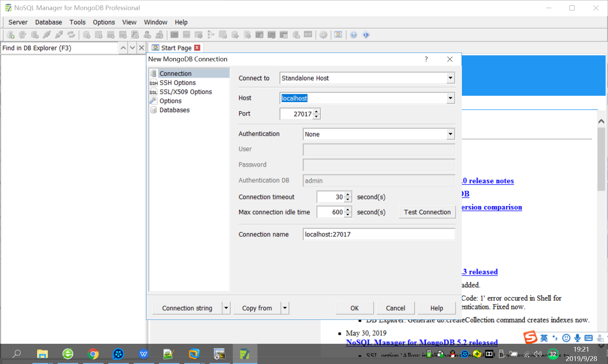608x364 pixels.
Task: Increase Connection timeout seconds
Action: click(x=348, y=194)
